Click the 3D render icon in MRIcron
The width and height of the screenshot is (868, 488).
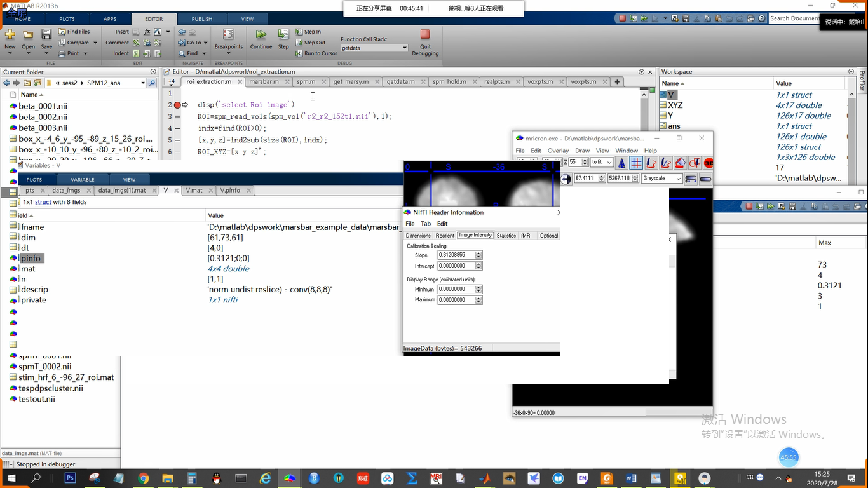708,163
